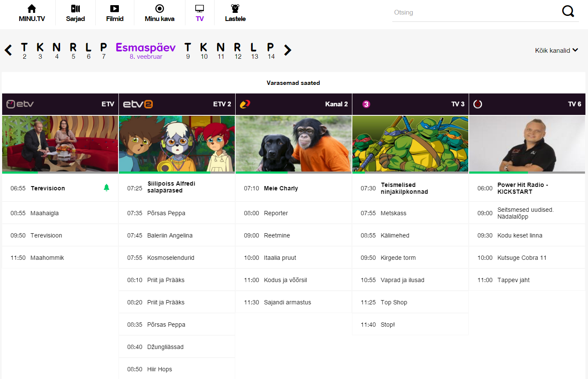Image resolution: width=588 pixels, height=379 pixels.
Task: Click the TV 6 program progress bar
Action: 527,173
